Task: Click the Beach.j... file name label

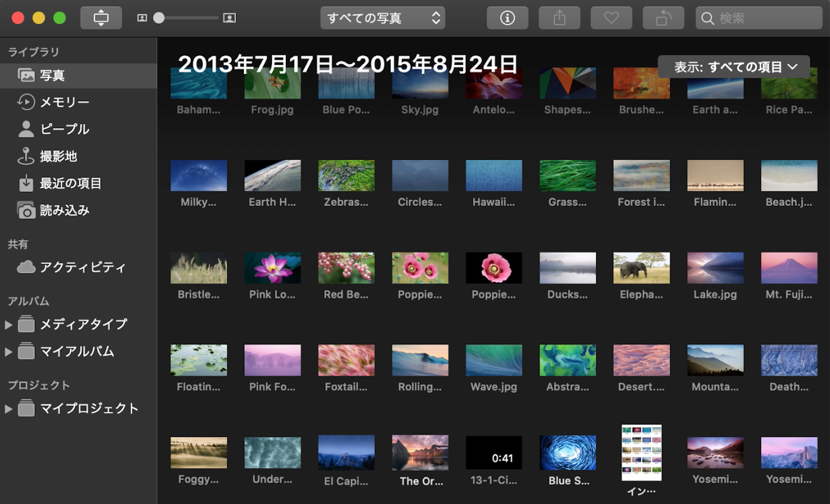Action: click(789, 202)
